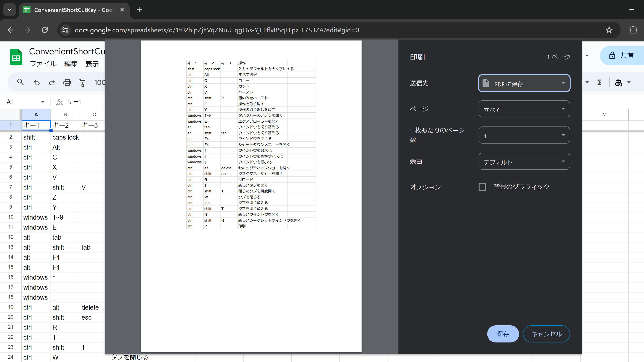Open the ファイル menu
Screen dimensions: 644x362
(x=43, y=64)
